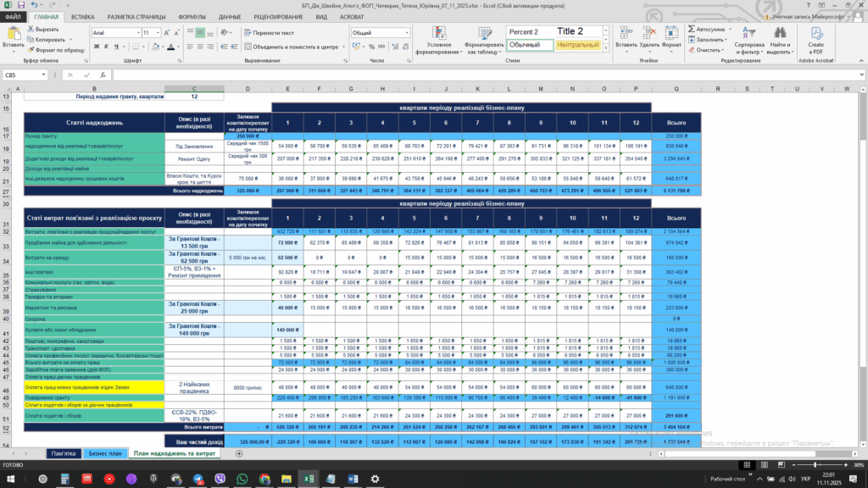Screen dimensions: 868x488
Task: Save workbook using Quick Access floppy icon
Action: [20, 5]
